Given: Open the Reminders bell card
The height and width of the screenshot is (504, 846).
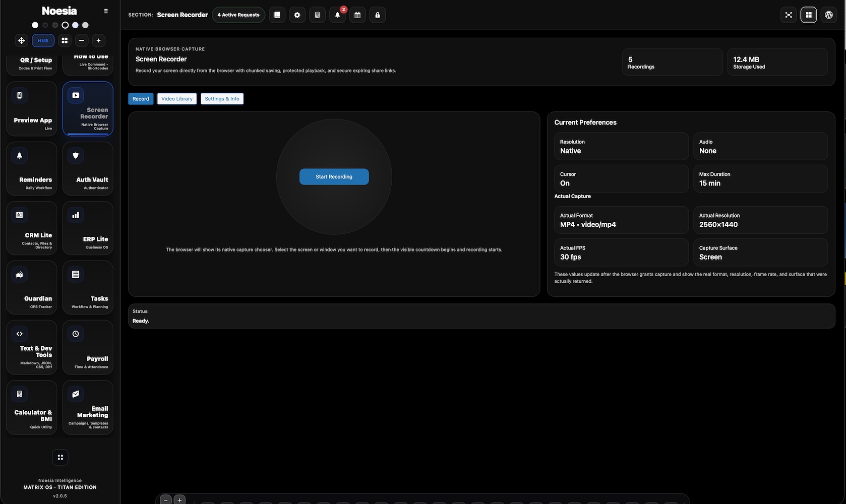Looking at the screenshot, I should click(32, 168).
